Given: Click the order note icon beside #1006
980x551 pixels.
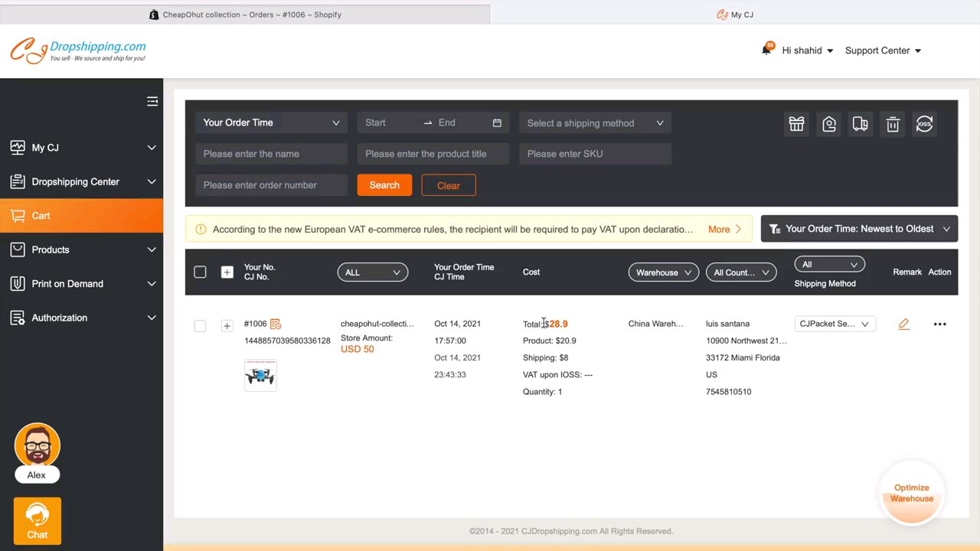Looking at the screenshot, I should tap(276, 324).
